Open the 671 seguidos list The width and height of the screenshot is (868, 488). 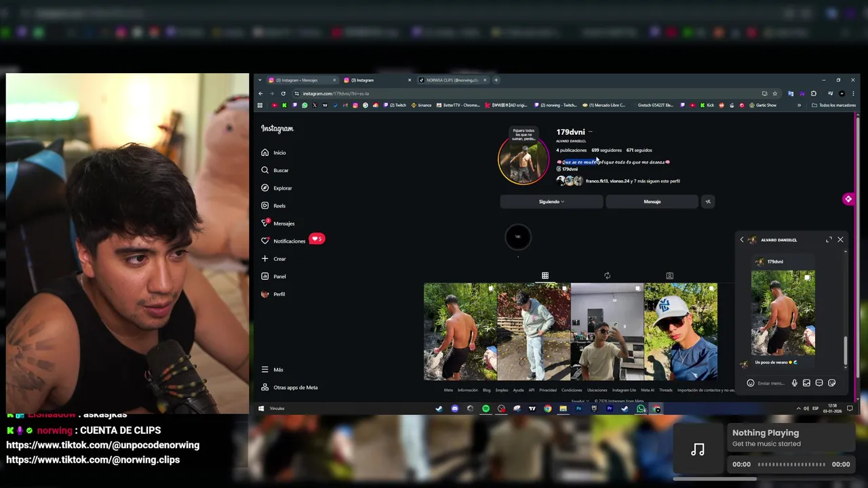(x=639, y=150)
